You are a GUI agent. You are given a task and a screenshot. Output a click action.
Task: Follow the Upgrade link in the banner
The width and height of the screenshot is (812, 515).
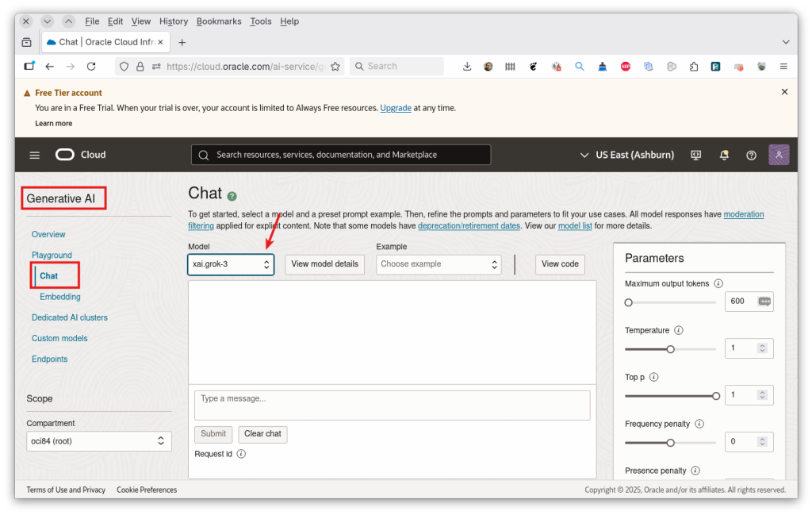[x=396, y=108]
